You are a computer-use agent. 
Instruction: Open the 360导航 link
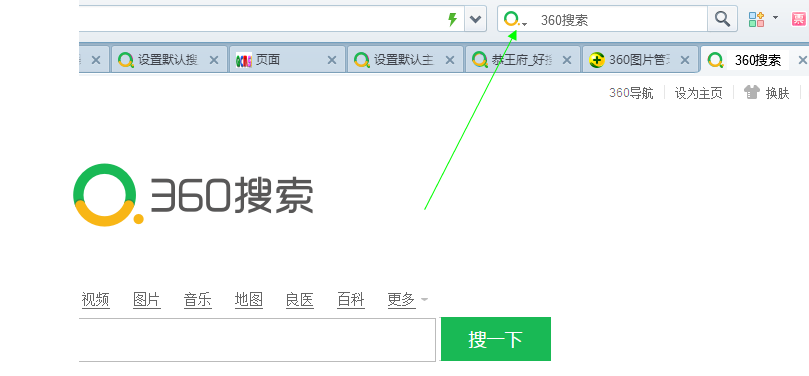pyautogui.click(x=631, y=93)
